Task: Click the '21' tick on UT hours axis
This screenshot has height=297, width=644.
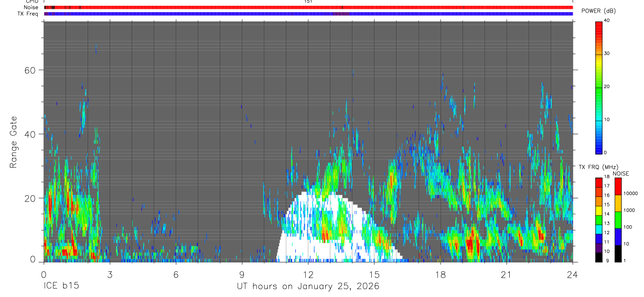Action: coord(506,274)
